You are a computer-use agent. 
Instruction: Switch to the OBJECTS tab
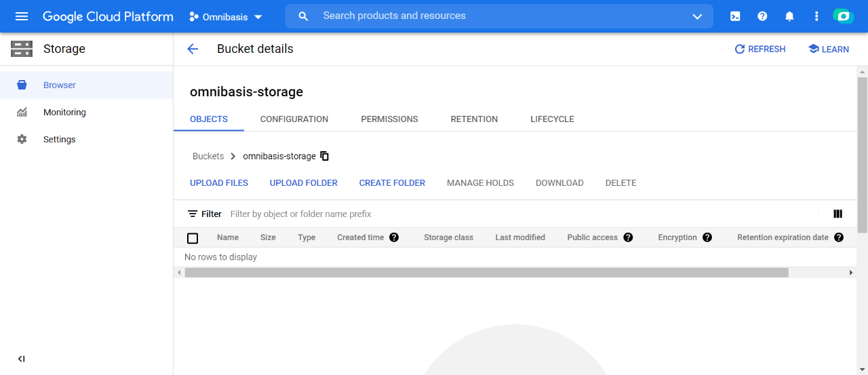click(209, 119)
